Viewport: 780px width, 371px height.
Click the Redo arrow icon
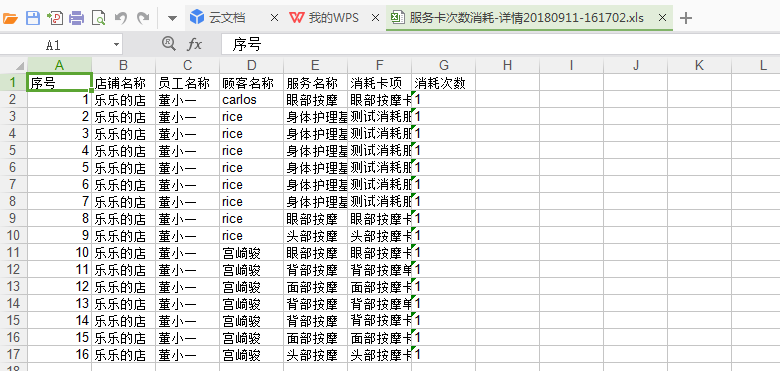click(143, 18)
